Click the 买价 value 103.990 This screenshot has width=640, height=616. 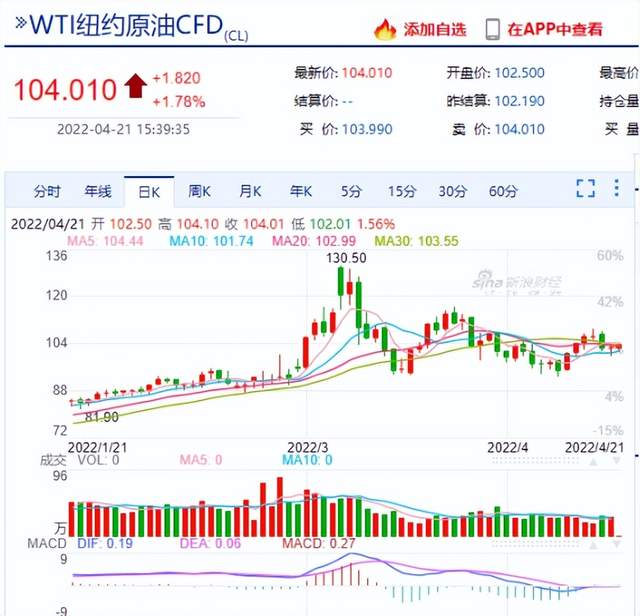click(367, 129)
